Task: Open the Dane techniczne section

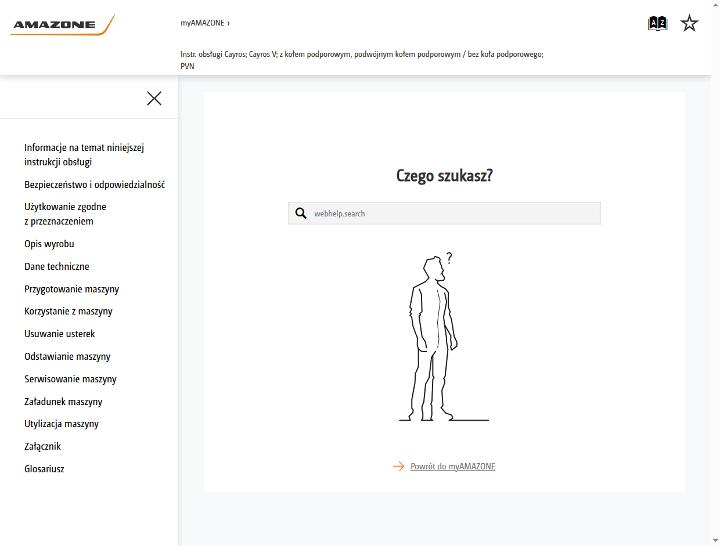Action: pos(57,266)
